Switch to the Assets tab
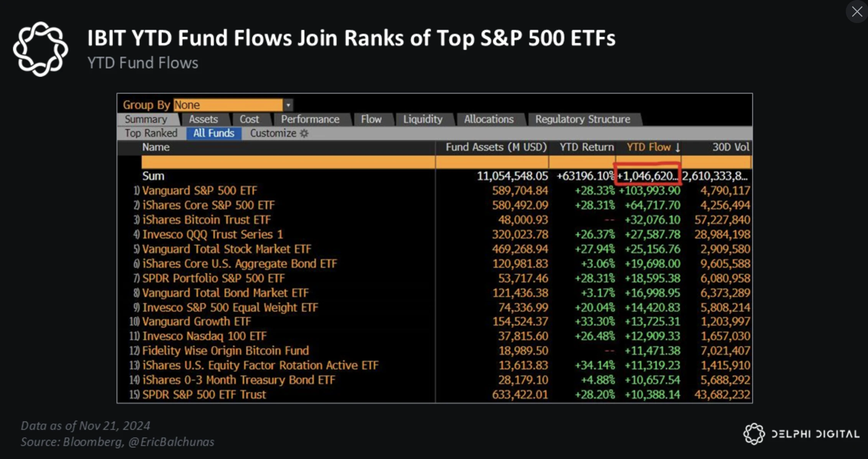Image resolution: width=868 pixels, height=459 pixels. [x=203, y=119]
